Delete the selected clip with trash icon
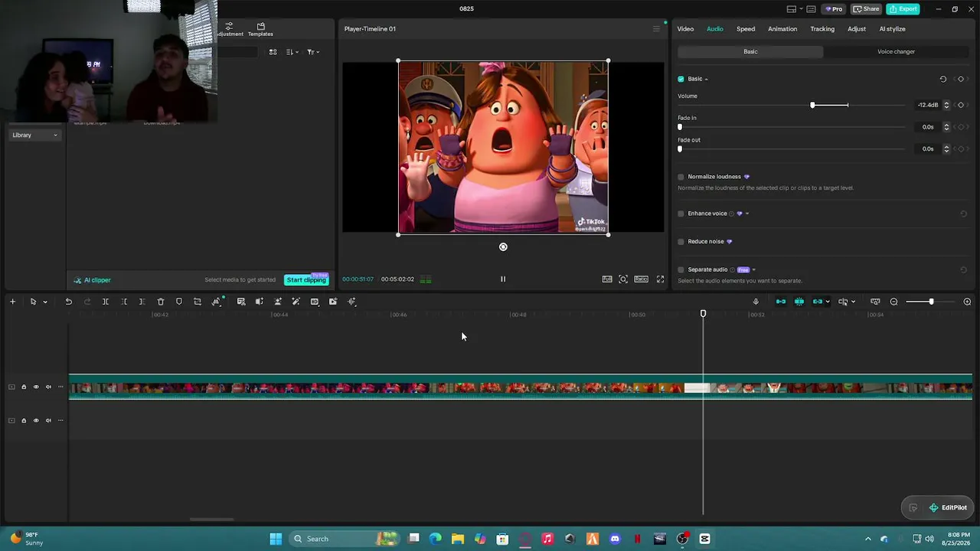 pos(161,302)
